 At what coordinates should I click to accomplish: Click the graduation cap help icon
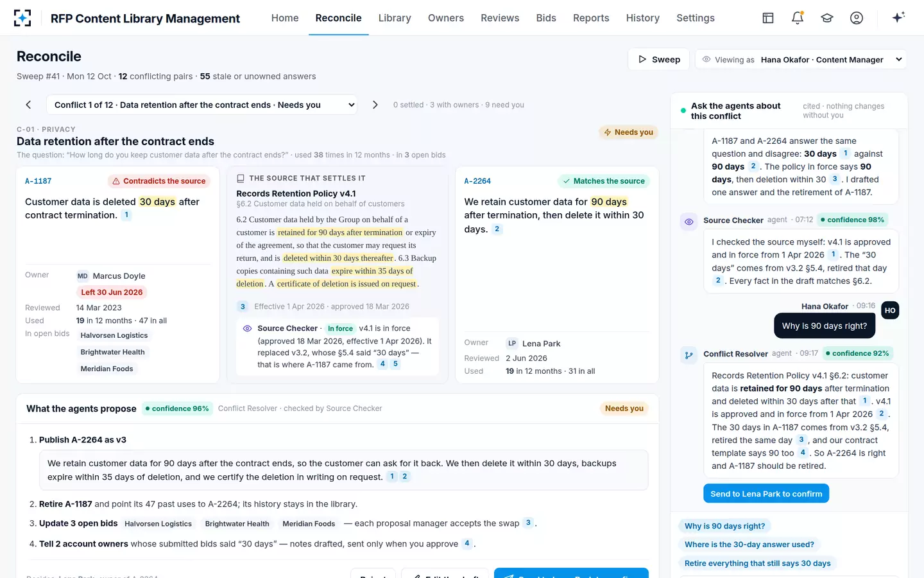click(827, 18)
